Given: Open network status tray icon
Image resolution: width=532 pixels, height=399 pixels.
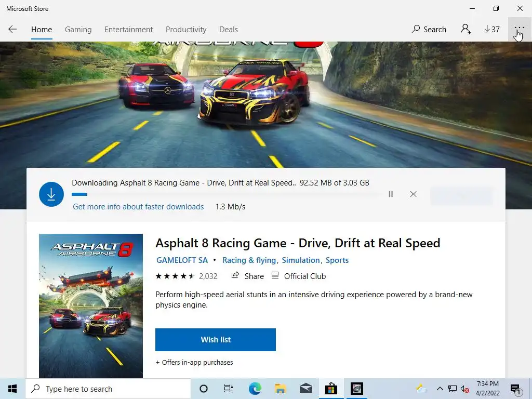Looking at the screenshot, I should pos(453,389).
